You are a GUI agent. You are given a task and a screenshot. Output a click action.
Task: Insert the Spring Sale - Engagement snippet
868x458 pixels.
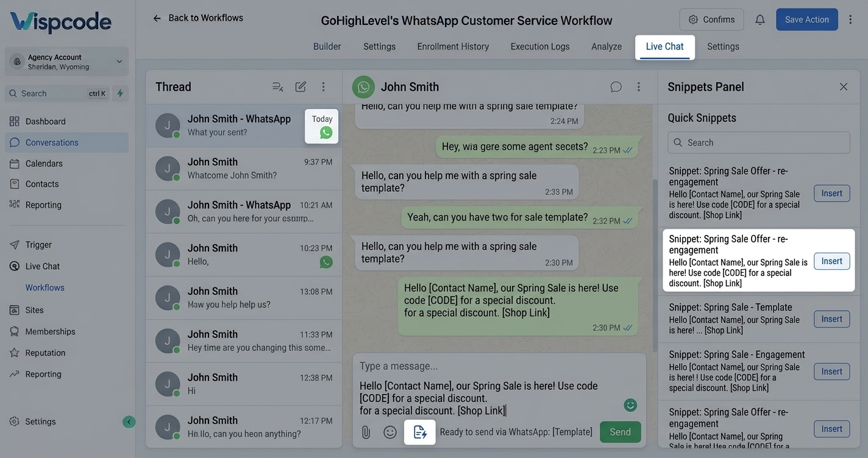(x=832, y=372)
